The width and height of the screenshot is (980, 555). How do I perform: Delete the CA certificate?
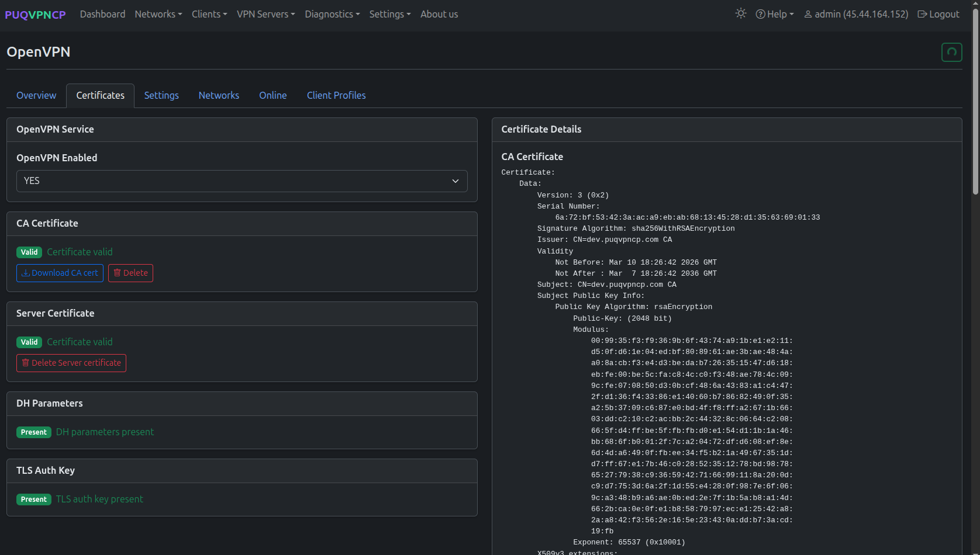pyautogui.click(x=130, y=273)
